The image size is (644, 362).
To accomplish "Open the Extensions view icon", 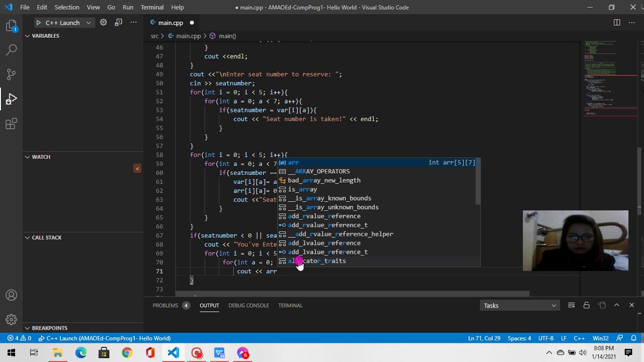I will pos(11,124).
